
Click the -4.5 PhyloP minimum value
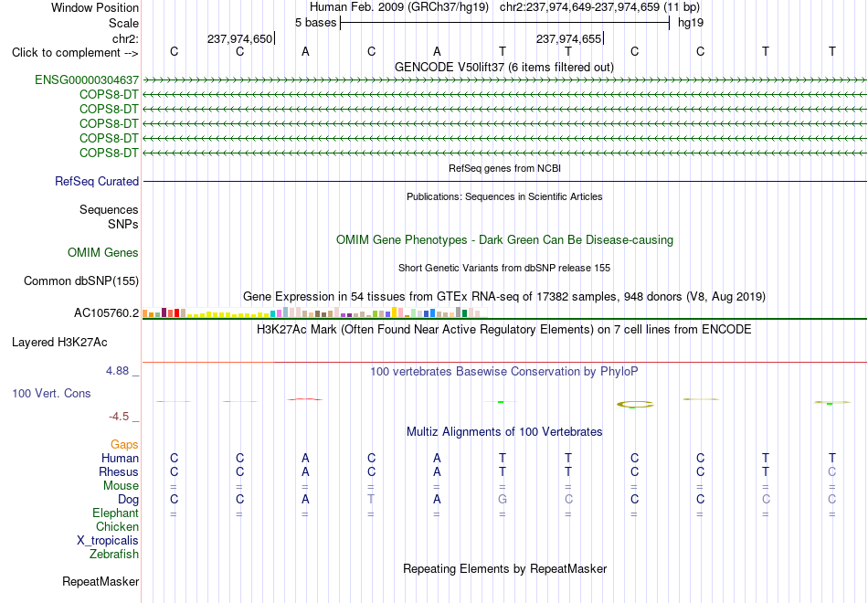[x=119, y=417]
